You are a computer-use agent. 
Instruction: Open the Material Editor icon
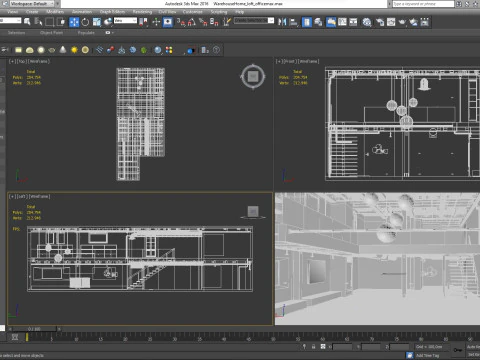(x=367, y=22)
